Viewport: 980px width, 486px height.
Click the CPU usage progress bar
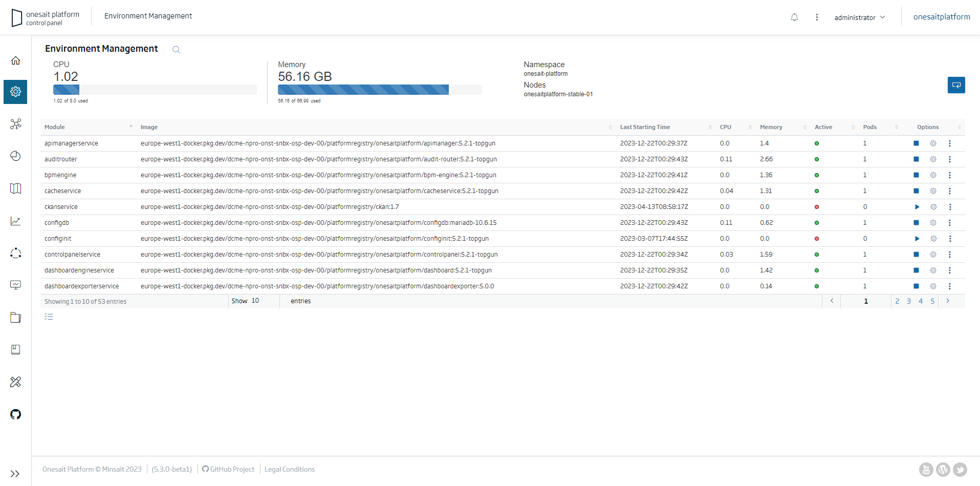[x=155, y=90]
